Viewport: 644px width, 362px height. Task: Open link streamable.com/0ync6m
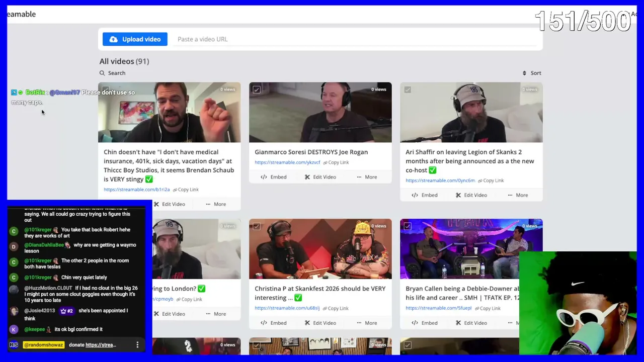pyautogui.click(x=440, y=180)
